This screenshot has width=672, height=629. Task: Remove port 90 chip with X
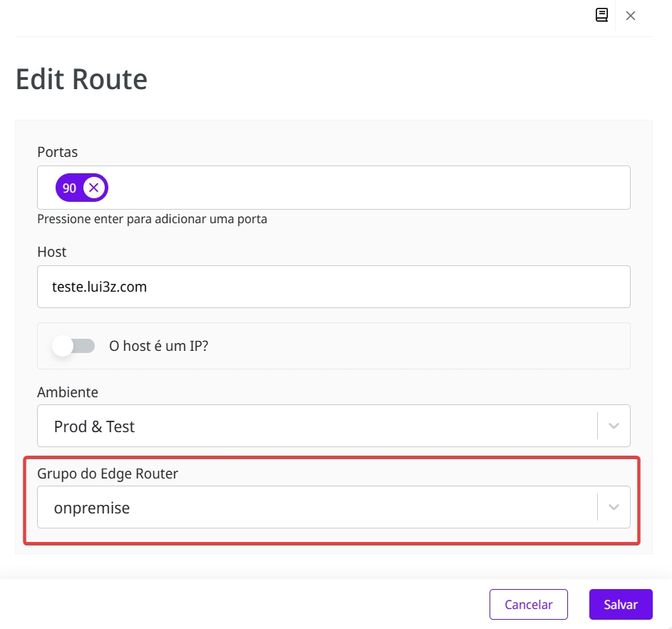pos(93,188)
